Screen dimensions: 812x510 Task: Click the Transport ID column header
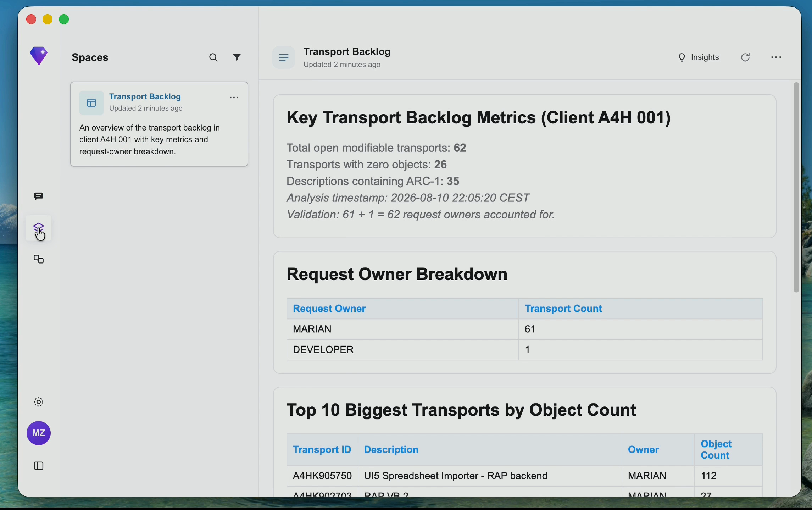[x=322, y=450]
